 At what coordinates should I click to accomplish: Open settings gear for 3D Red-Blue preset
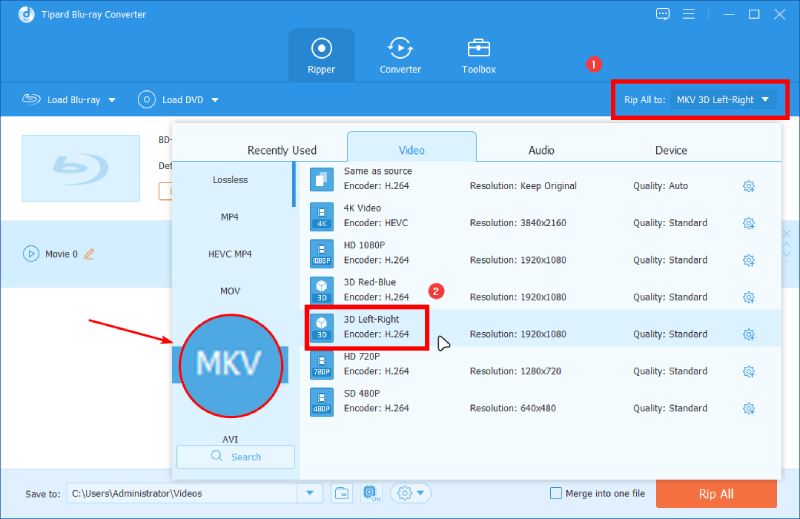pos(748,297)
